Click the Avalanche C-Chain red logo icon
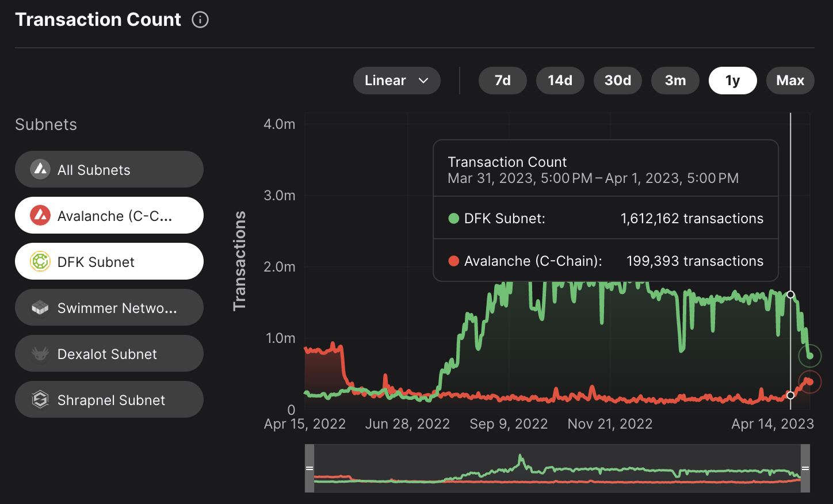 (x=40, y=216)
